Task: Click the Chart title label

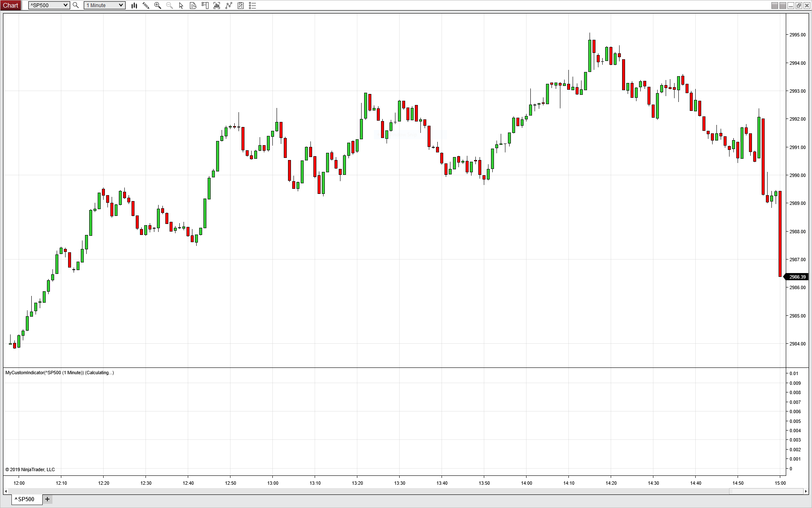Action: tap(11, 6)
